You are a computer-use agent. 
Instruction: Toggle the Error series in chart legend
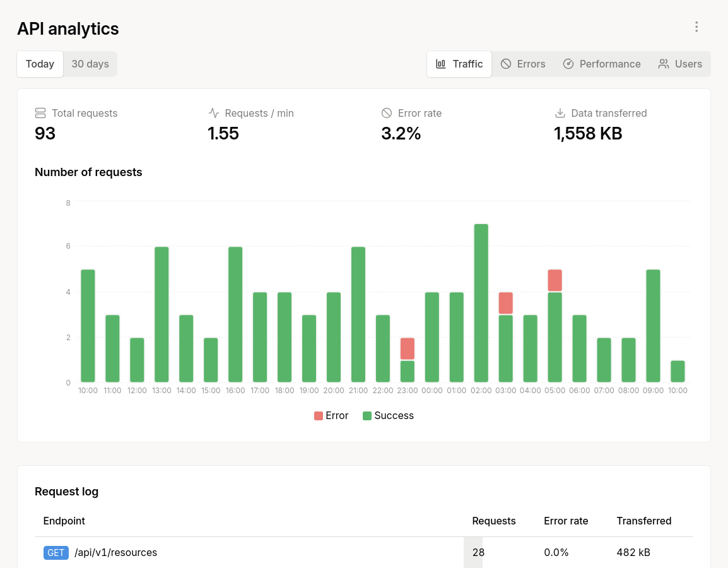pyautogui.click(x=331, y=416)
